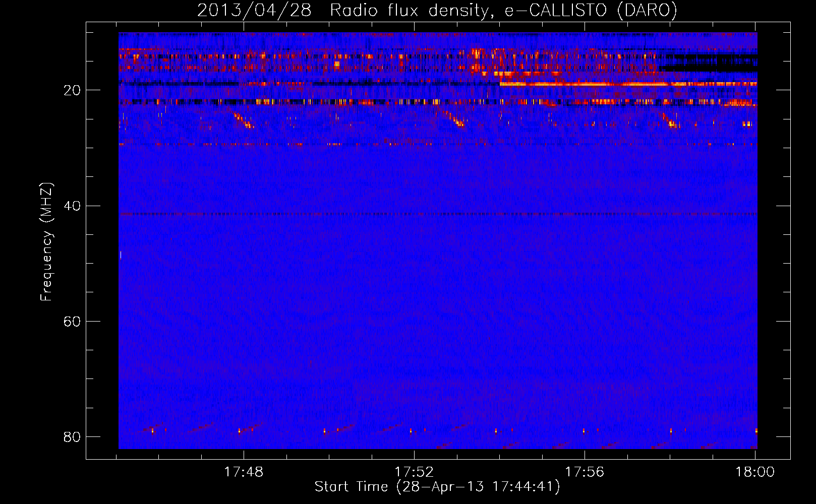Select the 20 MHz frequency tick label
This screenshot has height=504, width=816.
72,90
